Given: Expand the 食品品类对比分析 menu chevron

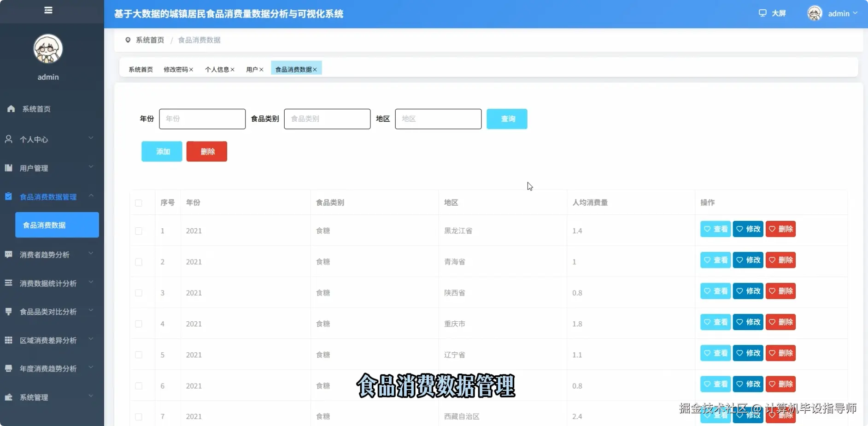Looking at the screenshot, I should click(91, 310).
